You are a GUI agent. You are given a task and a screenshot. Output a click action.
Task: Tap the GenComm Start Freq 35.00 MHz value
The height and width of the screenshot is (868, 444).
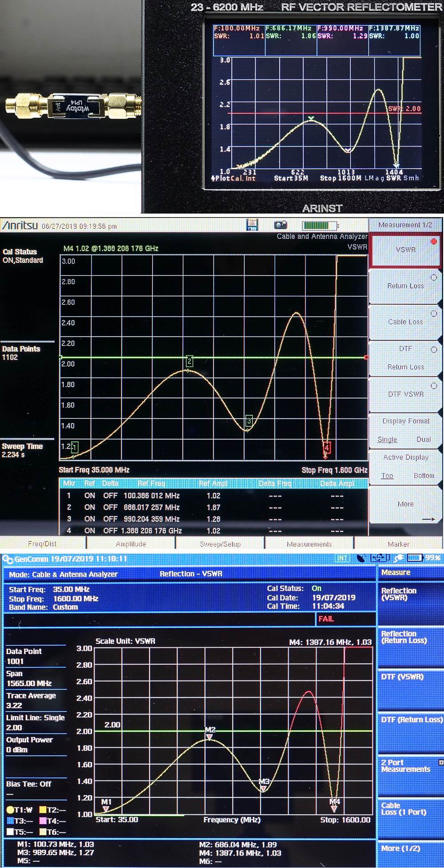(x=71, y=589)
